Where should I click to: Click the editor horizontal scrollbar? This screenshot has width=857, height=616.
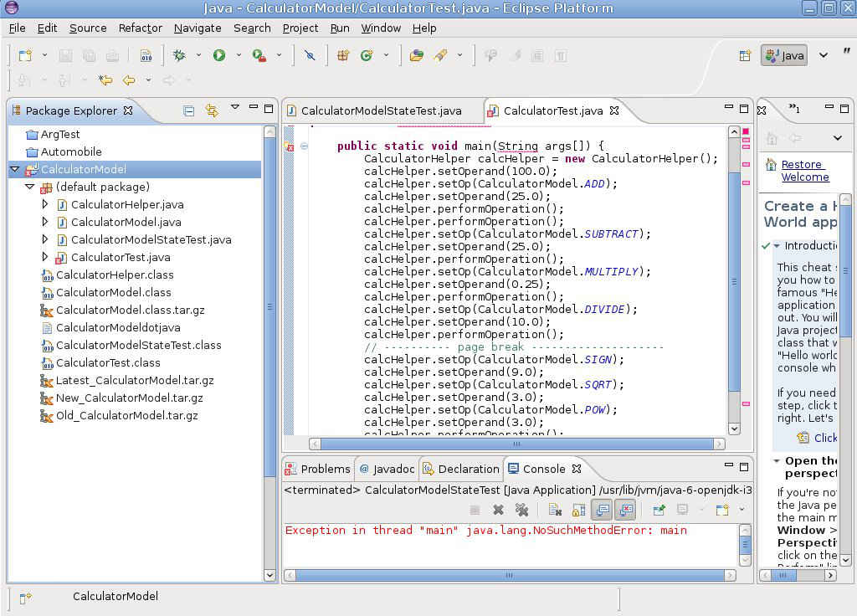(517, 444)
